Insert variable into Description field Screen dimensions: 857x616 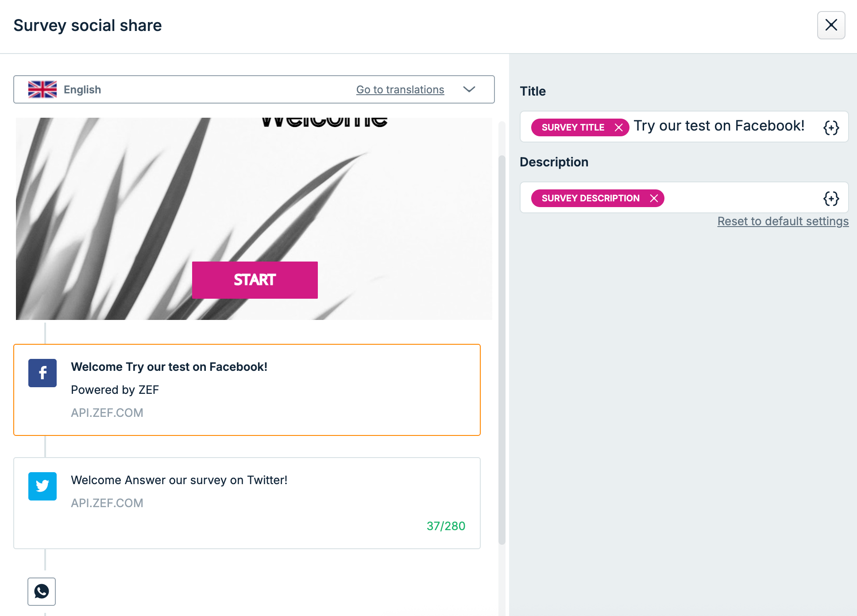tap(831, 198)
